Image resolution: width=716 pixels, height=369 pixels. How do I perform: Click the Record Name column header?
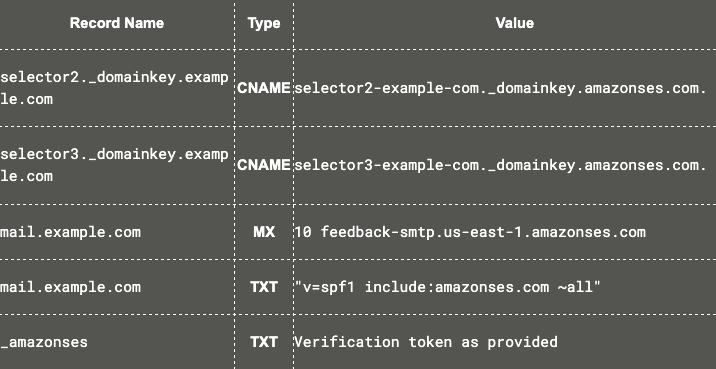(x=117, y=23)
